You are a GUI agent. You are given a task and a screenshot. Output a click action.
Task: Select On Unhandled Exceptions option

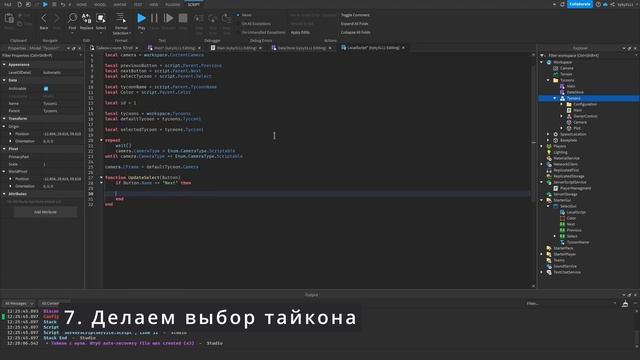click(261, 32)
